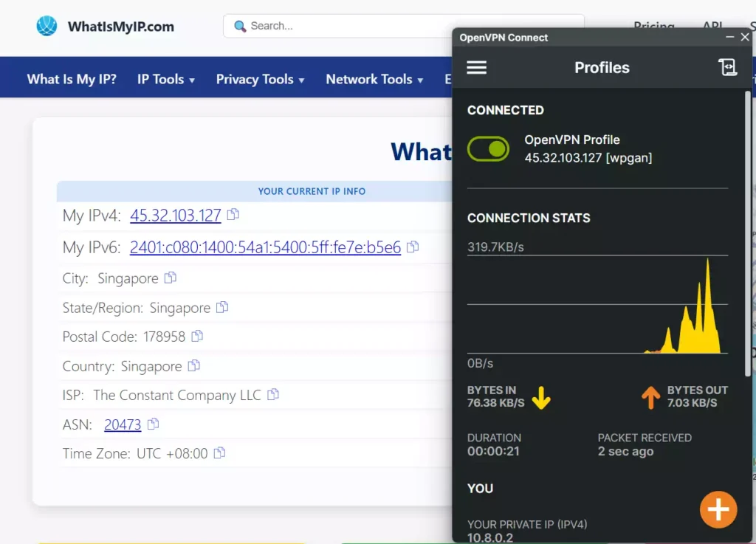Click the CONNECTION STATS heading
Viewport: 756px width, 544px height.
[529, 218]
